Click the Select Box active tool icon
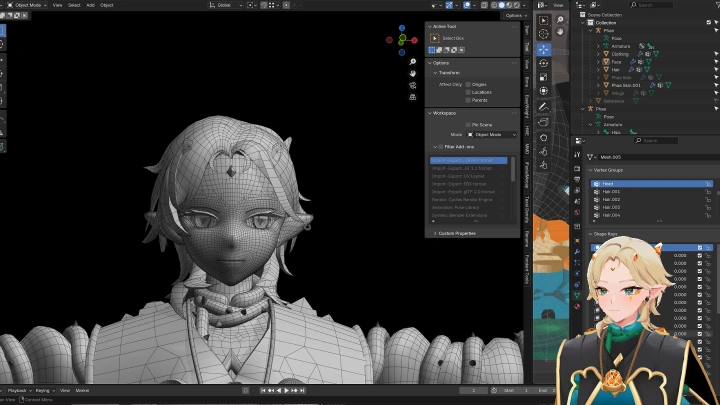This screenshot has height=405, width=720. [x=434, y=38]
